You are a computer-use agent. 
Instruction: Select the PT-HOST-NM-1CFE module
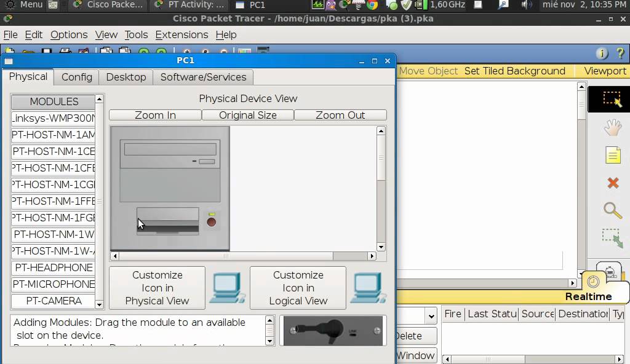point(54,168)
